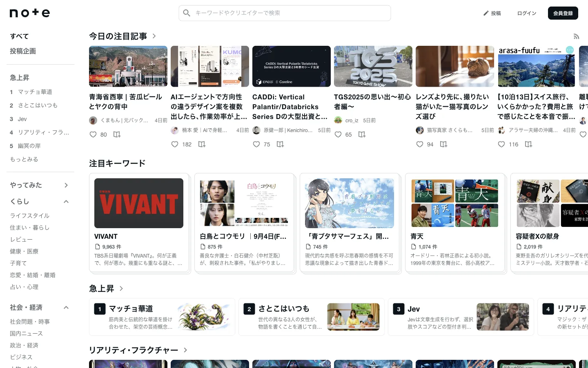
Task: Bookmark the CADDi article
Action: coord(280,144)
